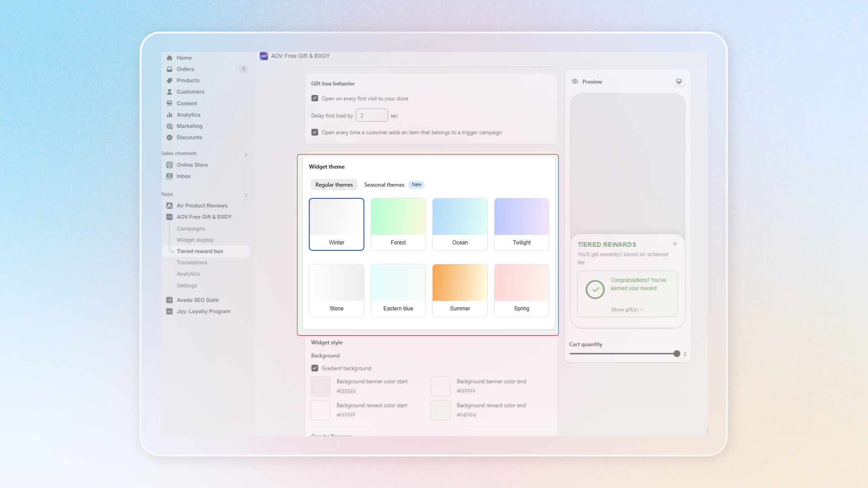Click the Marketing target icon
Screen dimensions: 868x488
tap(170, 126)
